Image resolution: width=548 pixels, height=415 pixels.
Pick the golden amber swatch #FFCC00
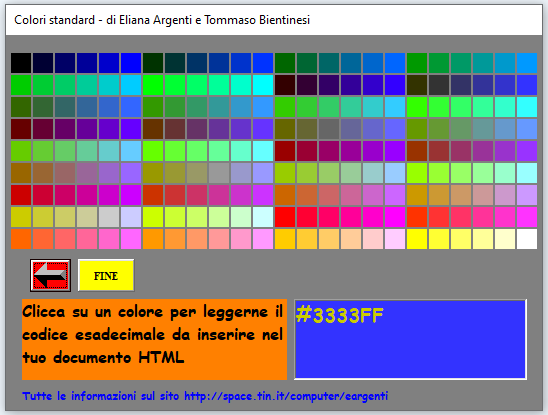point(285,239)
